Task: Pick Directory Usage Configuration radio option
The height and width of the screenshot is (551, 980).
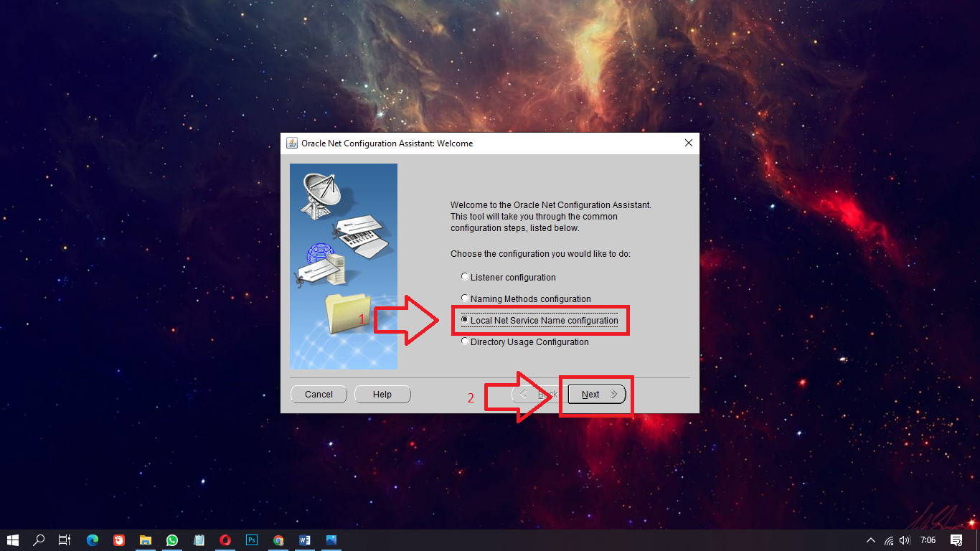Action: click(524, 342)
